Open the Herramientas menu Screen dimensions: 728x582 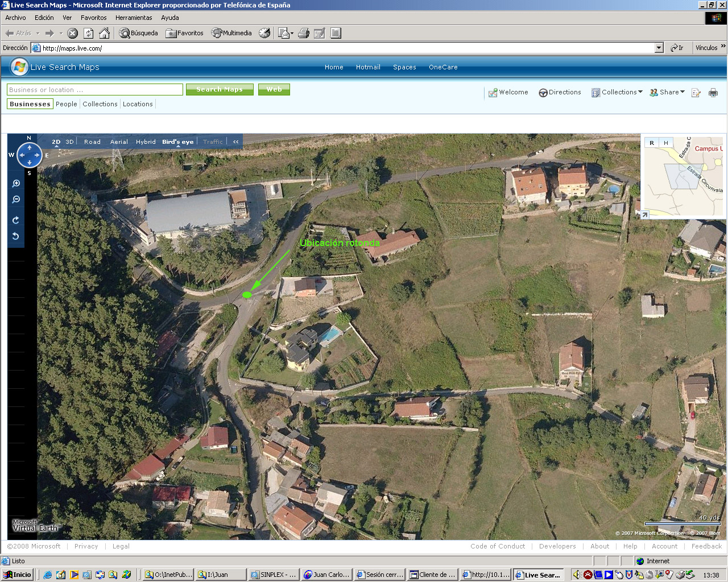[134, 18]
